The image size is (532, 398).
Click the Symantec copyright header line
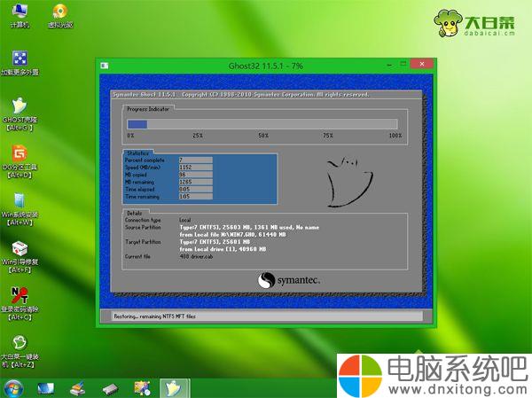point(240,94)
